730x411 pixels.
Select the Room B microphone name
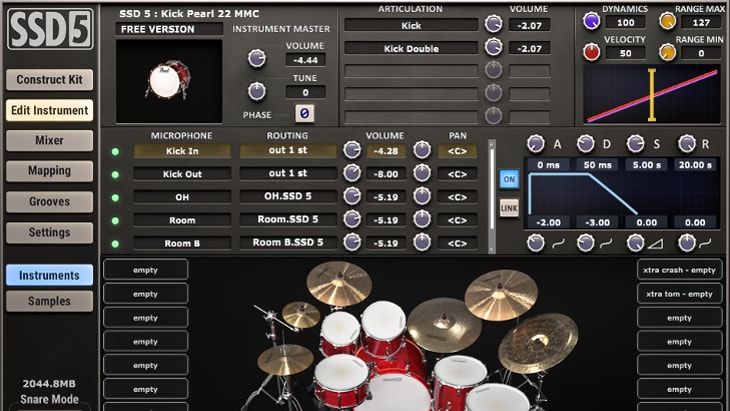click(x=182, y=243)
